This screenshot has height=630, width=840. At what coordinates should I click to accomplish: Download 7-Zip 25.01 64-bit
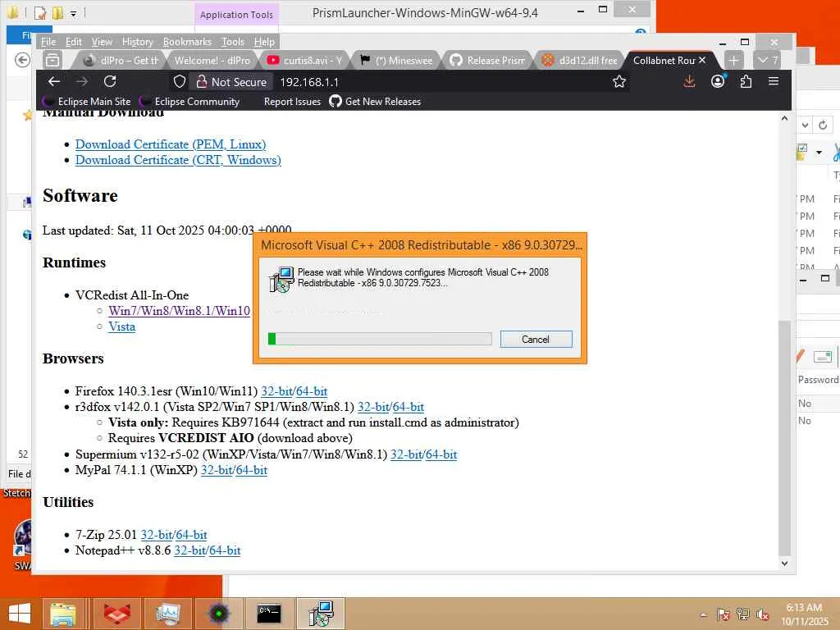pyautogui.click(x=191, y=535)
